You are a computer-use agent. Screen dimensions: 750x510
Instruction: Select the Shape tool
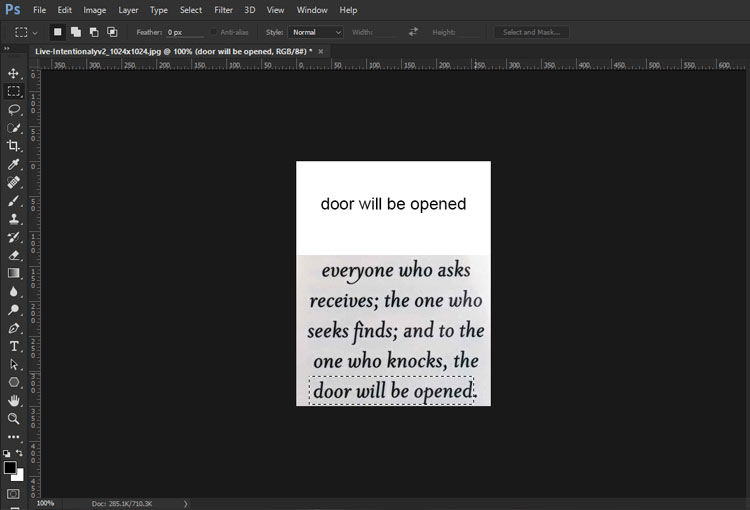tap(13, 382)
